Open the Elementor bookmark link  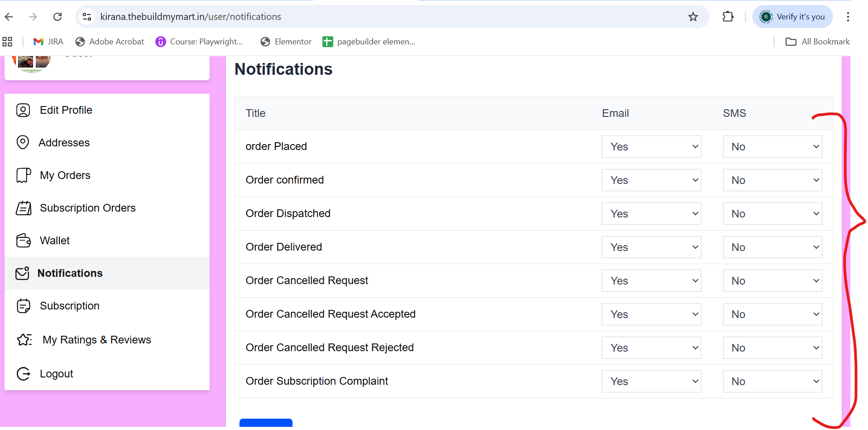[286, 42]
